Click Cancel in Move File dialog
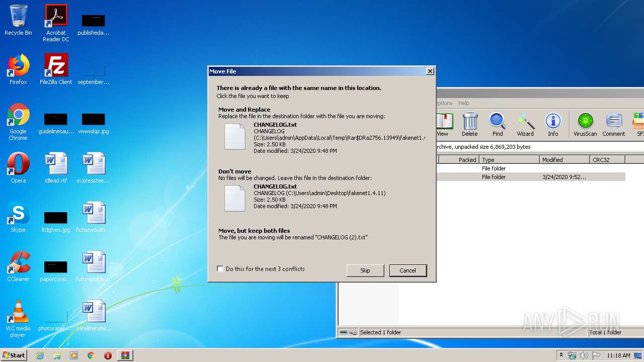The image size is (644, 362). (x=408, y=270)
